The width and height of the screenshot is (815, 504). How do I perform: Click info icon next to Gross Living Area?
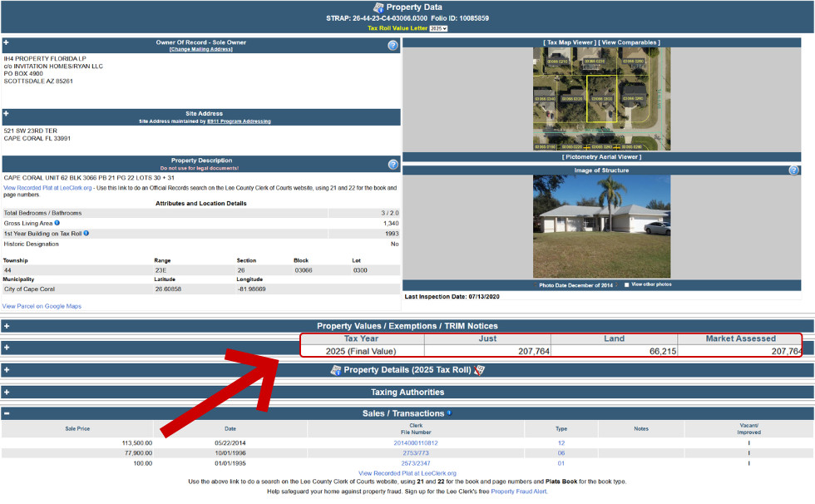pos(57,223)
